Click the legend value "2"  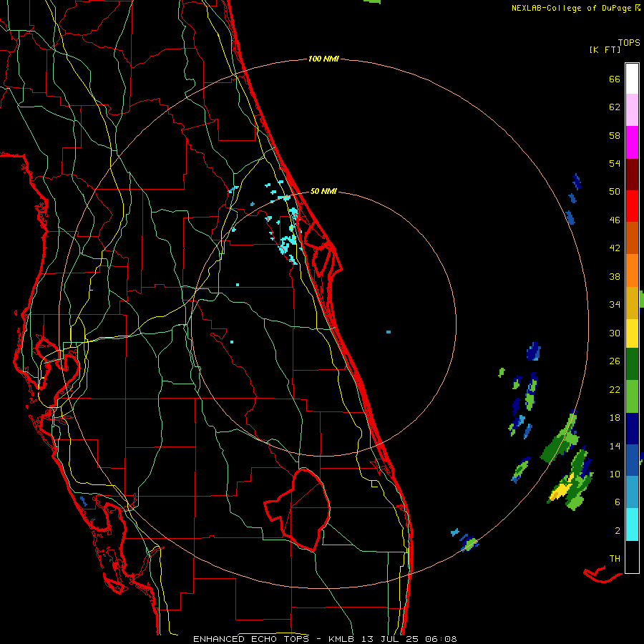(x=618, y=531)
